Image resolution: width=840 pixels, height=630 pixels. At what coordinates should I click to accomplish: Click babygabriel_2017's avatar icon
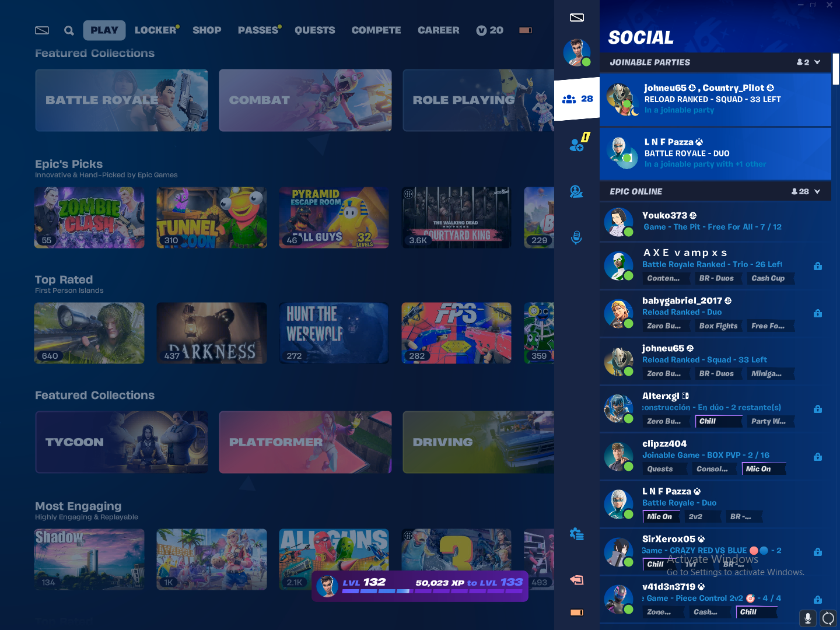click(619, 313)
